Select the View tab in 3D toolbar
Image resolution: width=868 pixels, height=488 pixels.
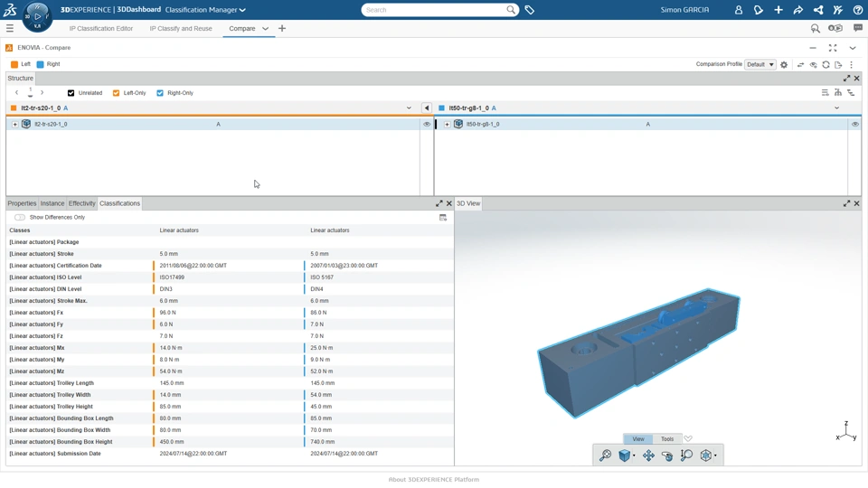pos(638,439)
